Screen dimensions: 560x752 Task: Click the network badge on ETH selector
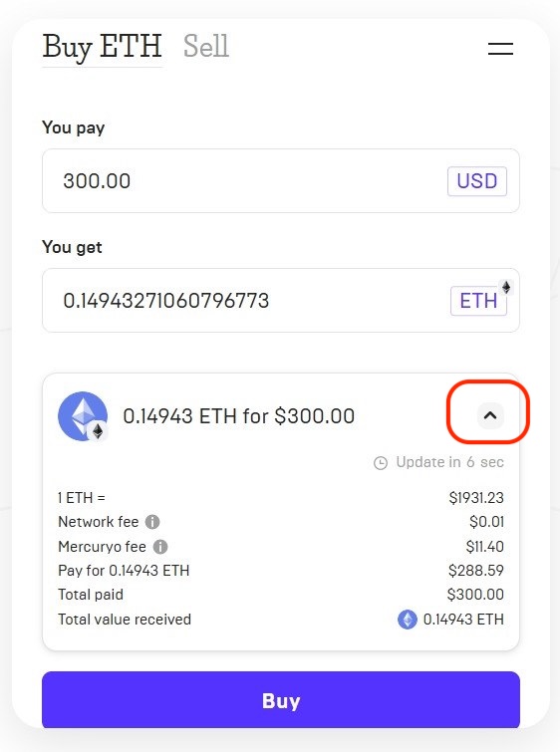506,287
